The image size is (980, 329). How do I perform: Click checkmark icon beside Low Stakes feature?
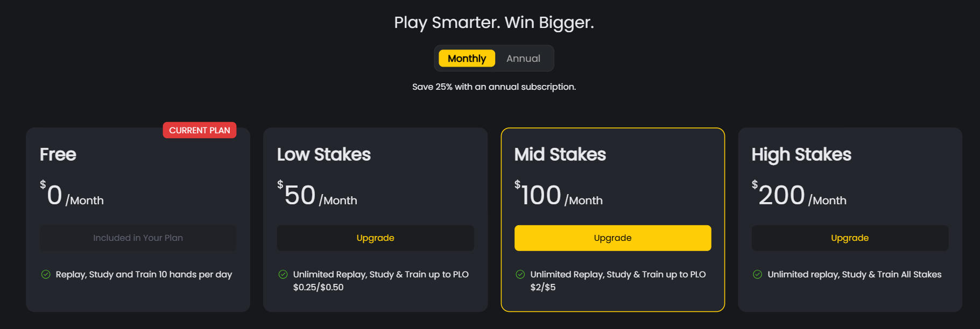click(283, 274)
